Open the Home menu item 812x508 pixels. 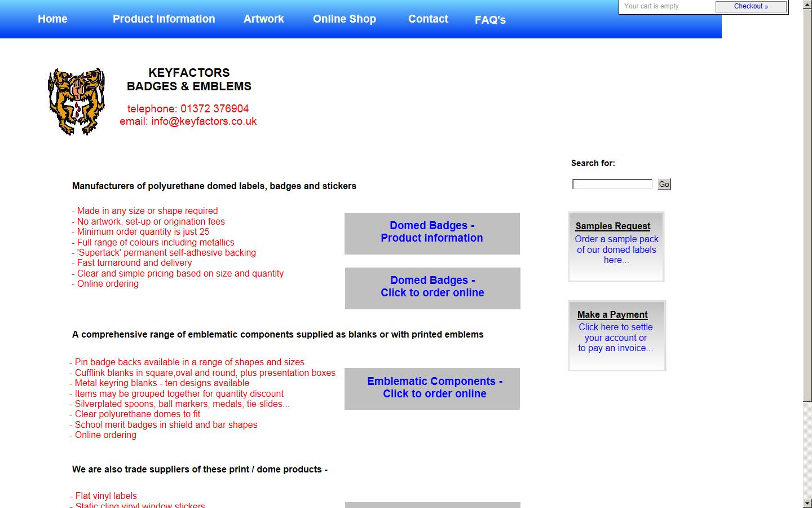52,19
